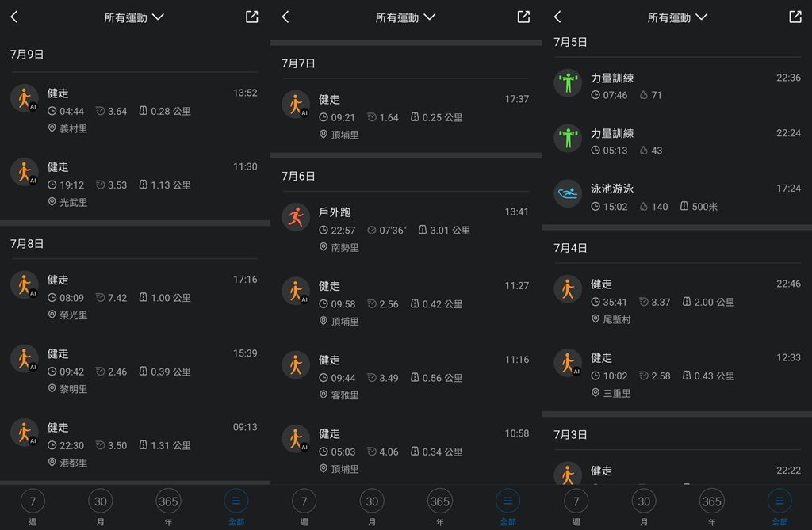Image resolution: width=812 pixels, height=530 pixels.
Task: Open 所有運動 filter on the 7月7日 screen
Action: (405, 17)
